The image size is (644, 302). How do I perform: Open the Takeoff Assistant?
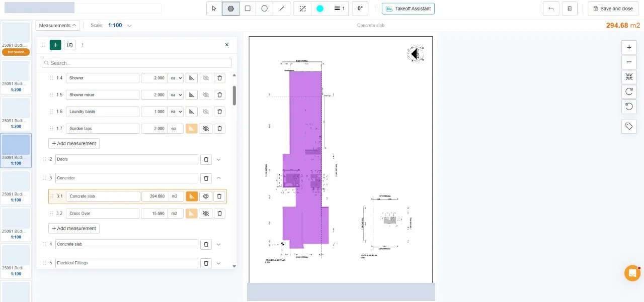[408, 9]
